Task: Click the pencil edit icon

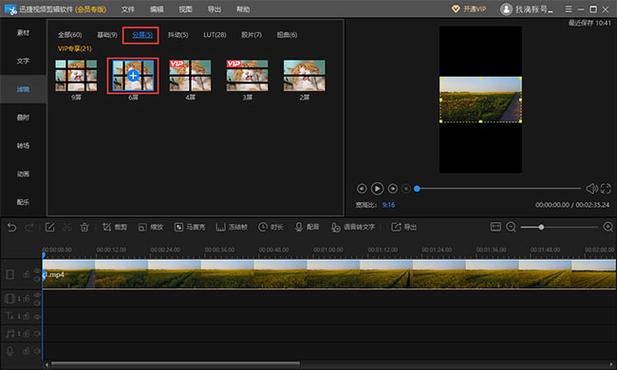Action: (x=50, y=227)
